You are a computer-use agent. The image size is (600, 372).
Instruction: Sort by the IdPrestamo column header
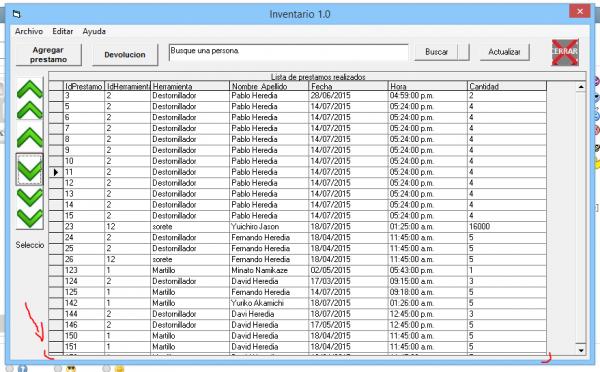click(x=83, y=86)
